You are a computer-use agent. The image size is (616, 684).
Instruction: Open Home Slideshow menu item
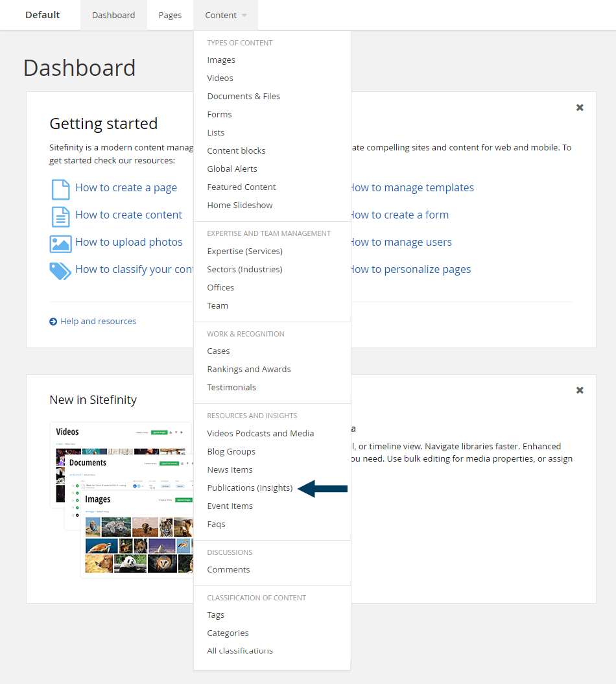click(239, 206)
